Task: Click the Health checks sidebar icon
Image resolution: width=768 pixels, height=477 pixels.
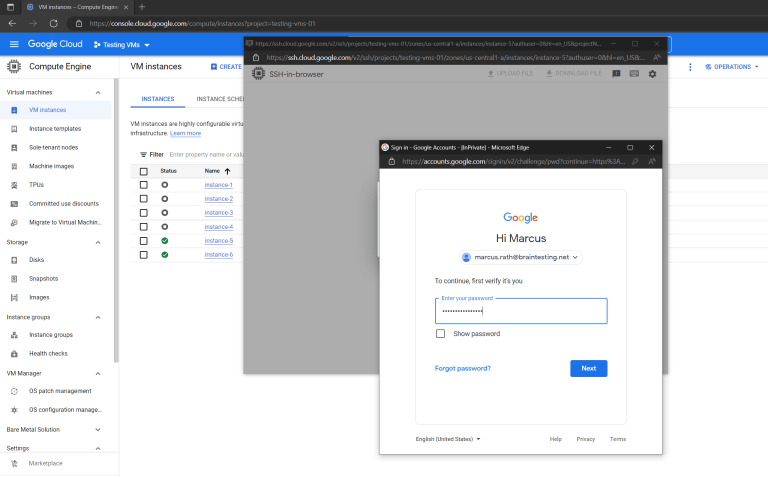Action: pyautogui.click(x=14, y=354)
